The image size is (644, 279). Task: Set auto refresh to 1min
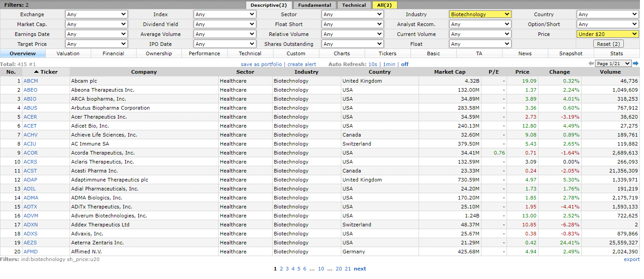coord(389,64)
